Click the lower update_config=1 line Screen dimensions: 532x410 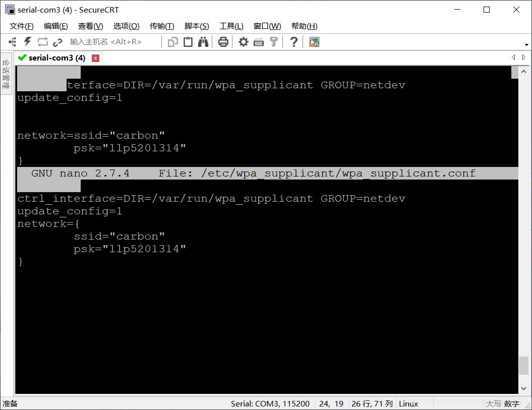coord(70,211)
